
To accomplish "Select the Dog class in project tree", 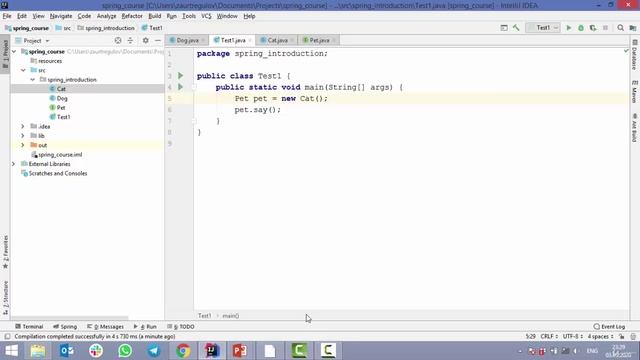I will (x=62, y=98).
